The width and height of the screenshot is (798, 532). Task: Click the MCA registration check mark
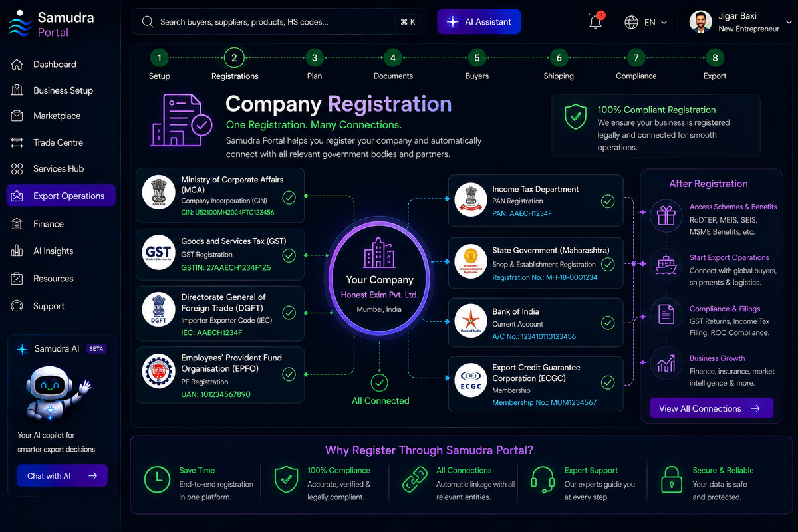pos(289,197)
